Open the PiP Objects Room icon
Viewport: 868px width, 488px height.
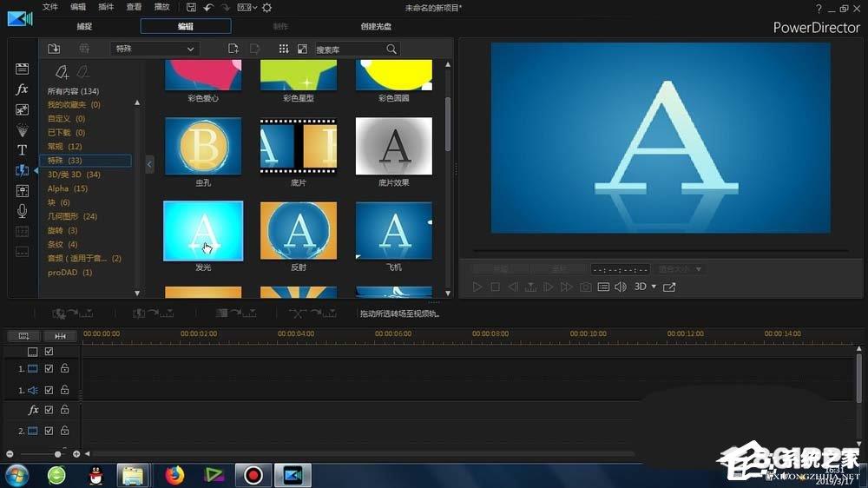(23, 109)
